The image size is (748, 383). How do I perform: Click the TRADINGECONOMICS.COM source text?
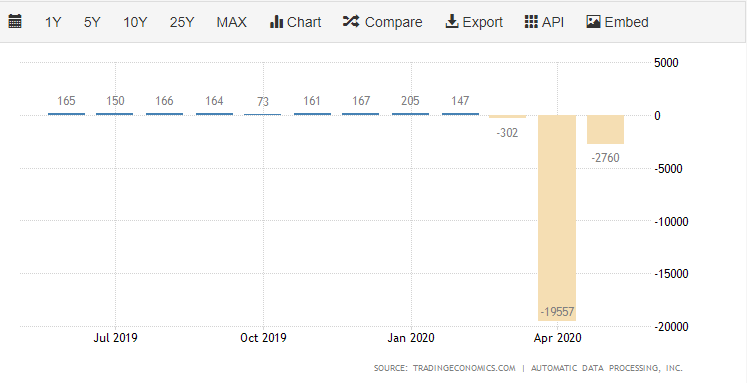464,368
